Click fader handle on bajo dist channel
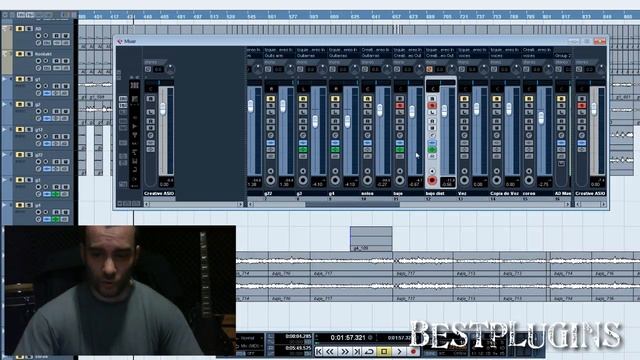Image resolution: width=640 pixels, height=360 pixels. (x=444, y=110)
